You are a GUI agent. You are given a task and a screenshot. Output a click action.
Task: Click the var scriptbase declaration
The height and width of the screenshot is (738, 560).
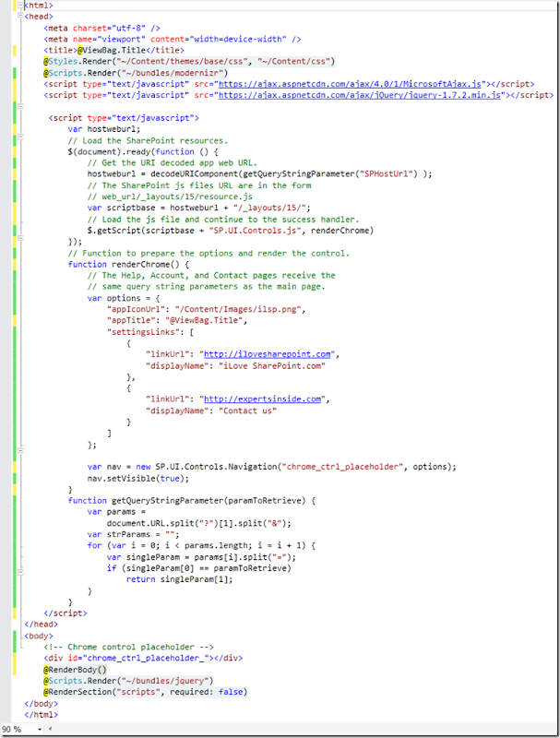(198, 208)
